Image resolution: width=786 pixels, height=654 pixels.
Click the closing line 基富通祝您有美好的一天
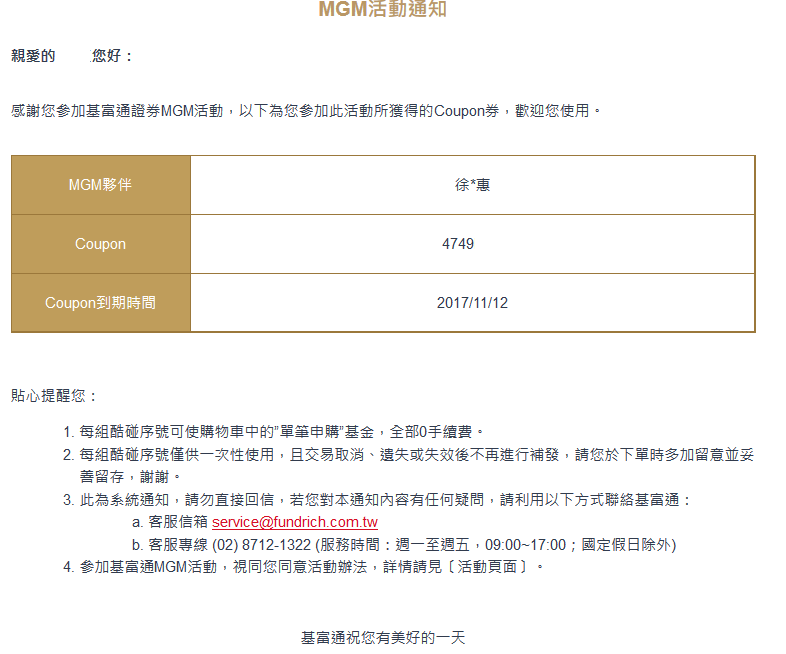point(383,638)
